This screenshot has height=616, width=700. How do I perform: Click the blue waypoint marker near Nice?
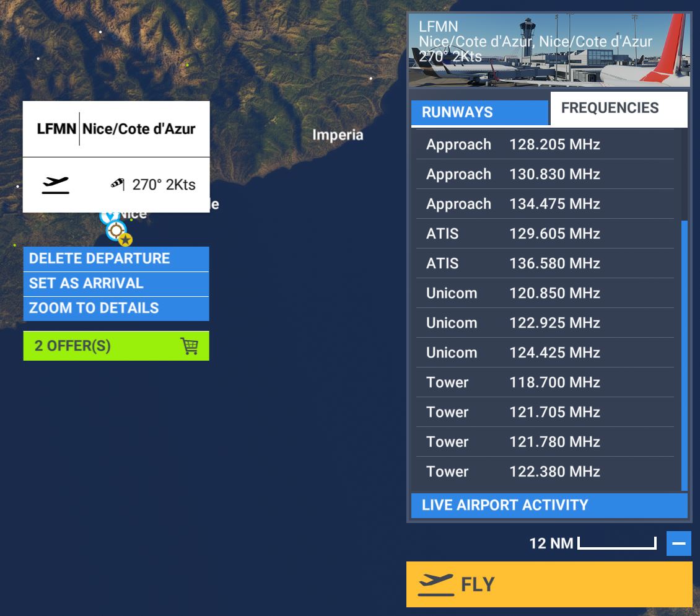pyautogui.click(x=107, y=218)
